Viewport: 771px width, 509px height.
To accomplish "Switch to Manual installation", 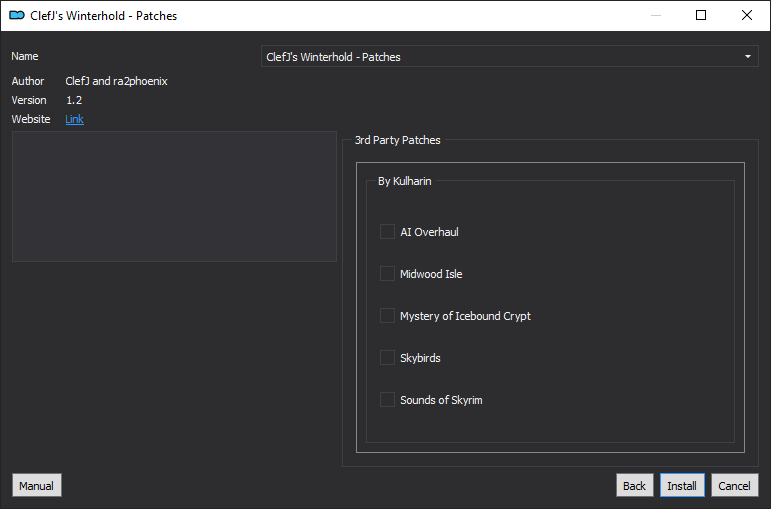I will (x=36, y=485).
